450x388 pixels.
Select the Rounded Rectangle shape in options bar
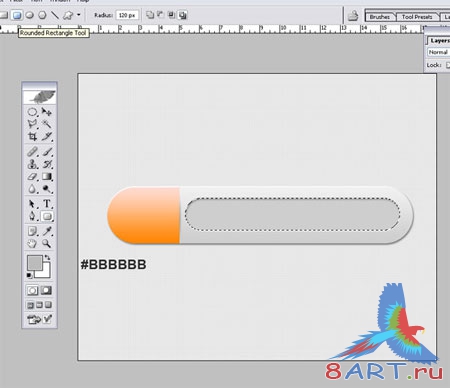click(17, 15)
